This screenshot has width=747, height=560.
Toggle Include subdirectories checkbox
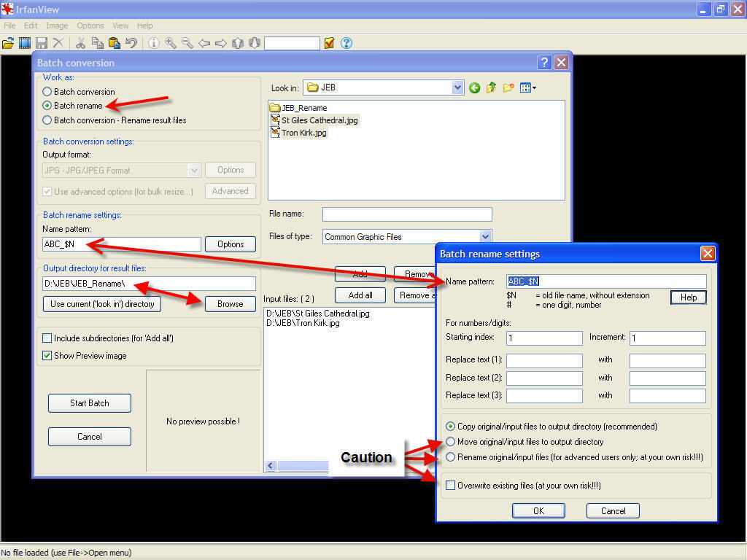[x=47, y=338]
